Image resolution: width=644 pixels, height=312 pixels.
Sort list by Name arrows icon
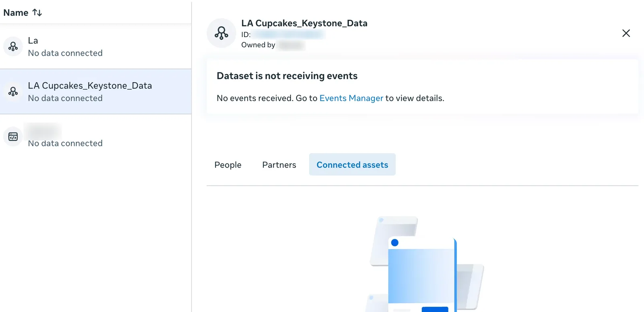click(x=37, y=12)
